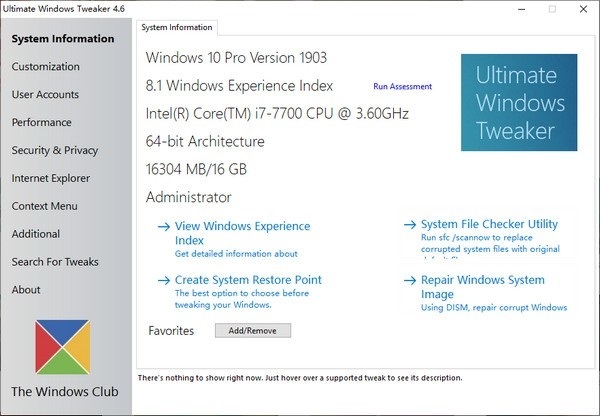
Task: Open Internet Explorer tweaks
Action: (x=51, y=179)
